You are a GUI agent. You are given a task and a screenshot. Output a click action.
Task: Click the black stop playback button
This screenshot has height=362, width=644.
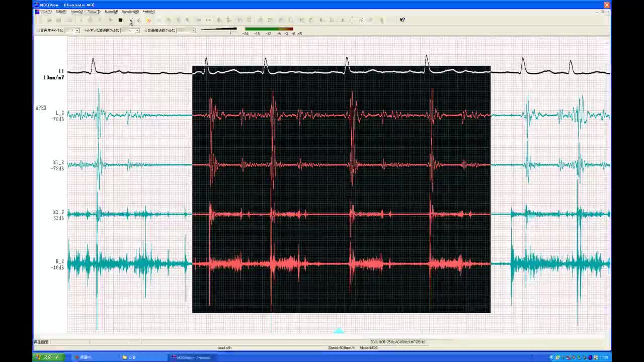point(120,20)
